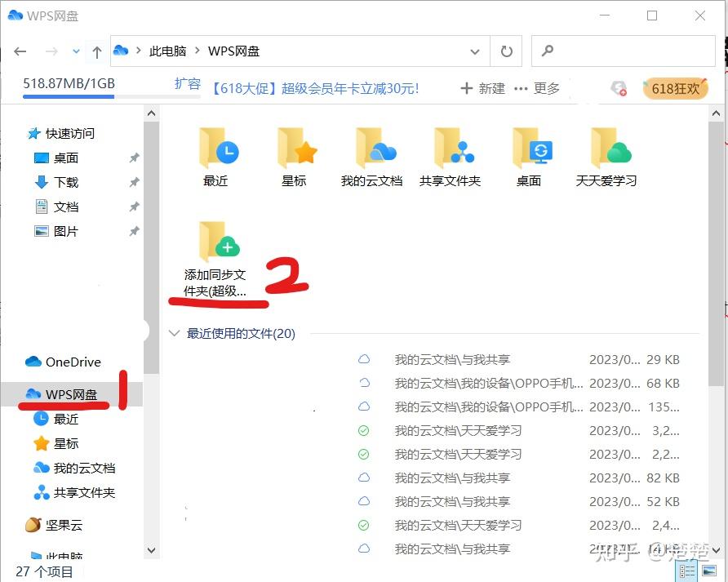Image resolution: width=728 pixels, height=582 pixels.
Task: Open the 天天爱学习 folder
Action: 606,158
